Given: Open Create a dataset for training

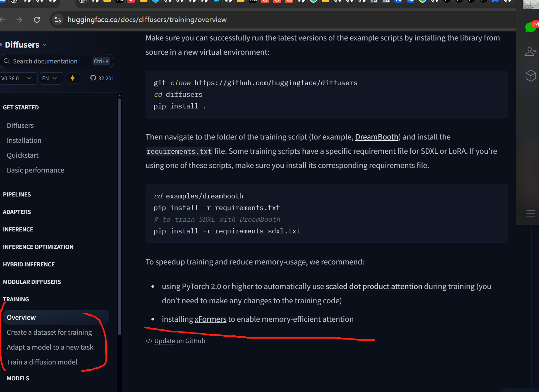Looking at the screenshot, I should pyautogui.click(x=49, y=332).
